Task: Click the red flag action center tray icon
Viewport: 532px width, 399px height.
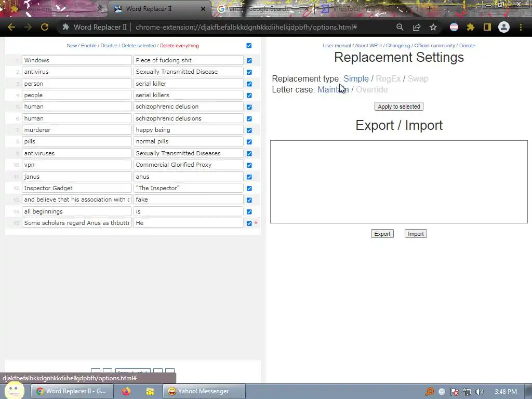Action: pos(454,392)
